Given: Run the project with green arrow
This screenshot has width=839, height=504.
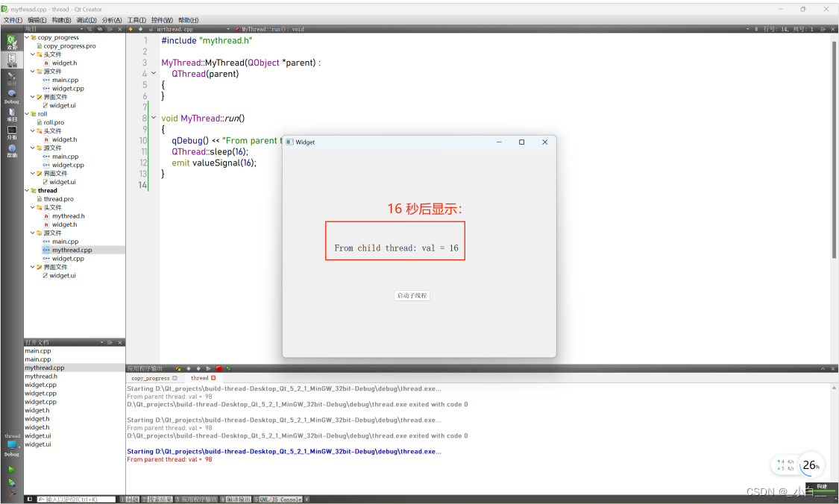Looking at the screenshot, I should click(x=11, y=470).
